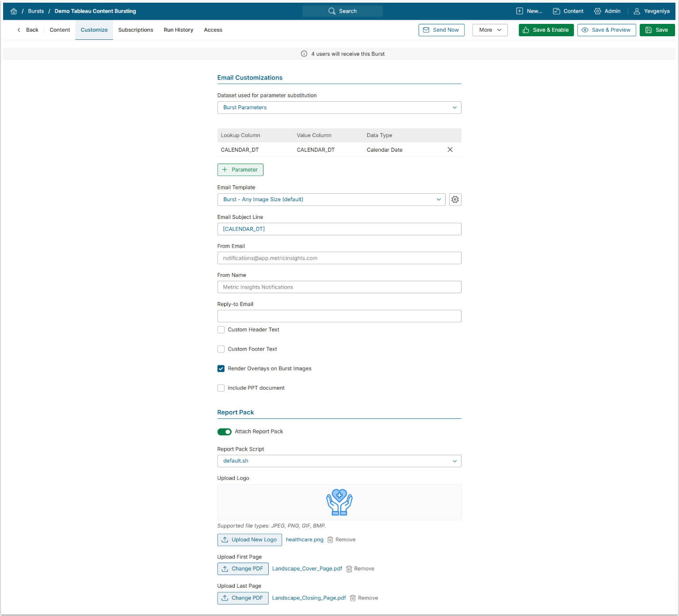Check the Include PPT document option
The height and width of the screenshot is (616, 679).
(x=221, y=388)
